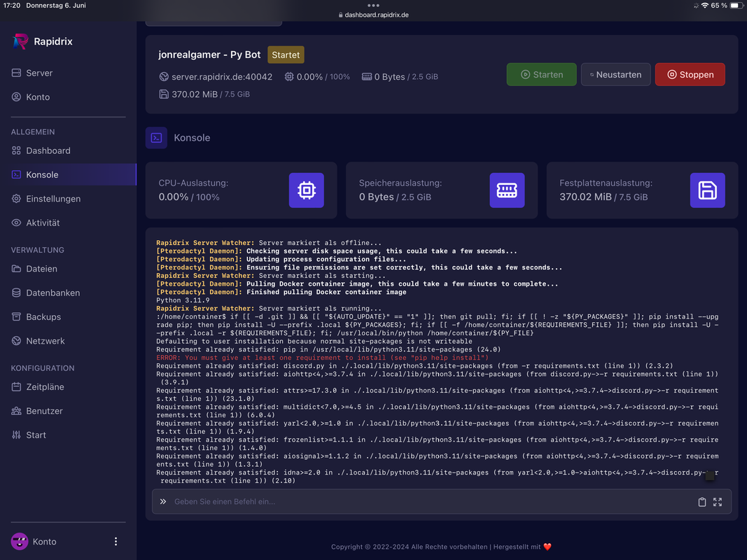Select the Konsole sidebar item
Image resolution: width=747 pixels, height=560 pixels.
tap(68, 175)
